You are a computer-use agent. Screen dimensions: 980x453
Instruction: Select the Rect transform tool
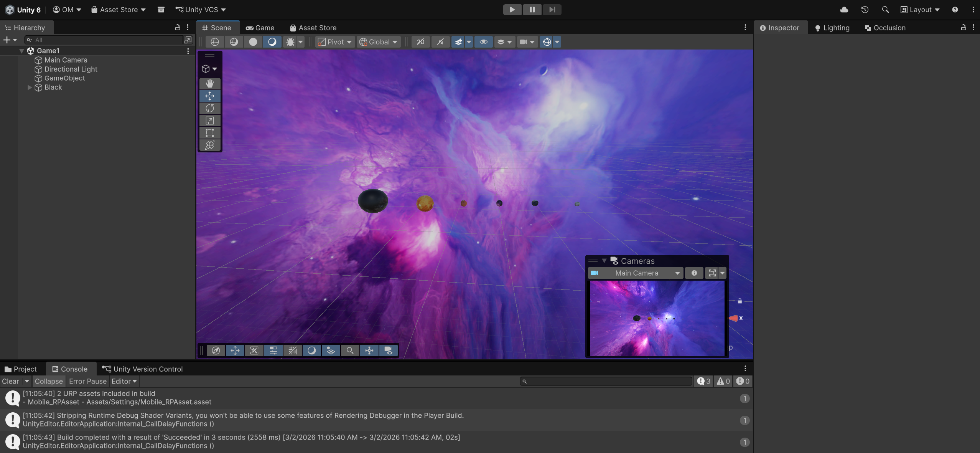pos(209,133)
